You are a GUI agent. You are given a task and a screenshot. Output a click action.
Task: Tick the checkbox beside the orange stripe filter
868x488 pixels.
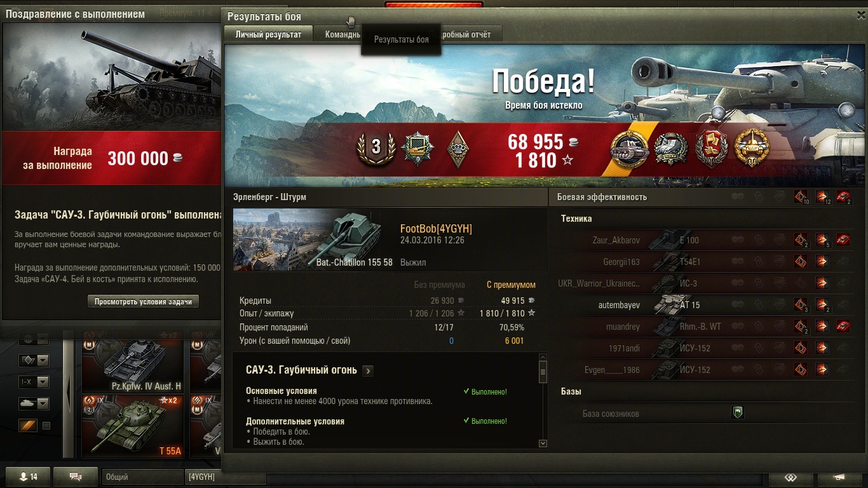pyautogui.click(x=46, y=426)
